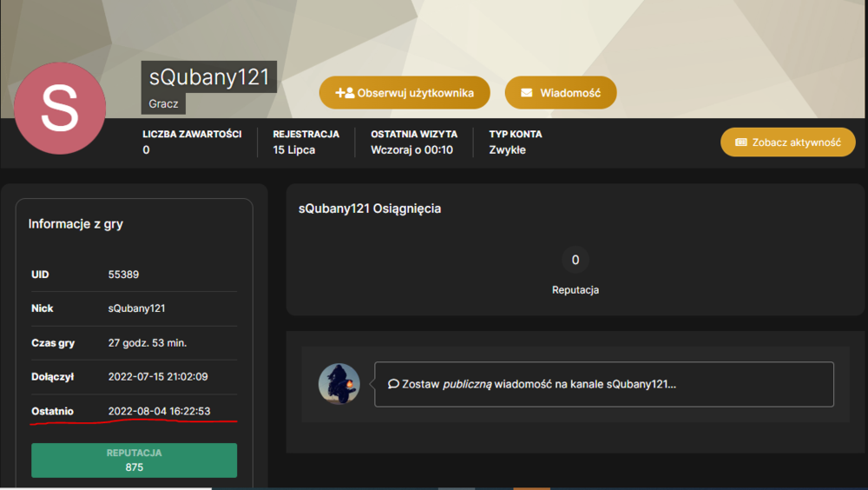
Task: Click the green REPUTACJA 875 bar
Action: pos(134,460)
